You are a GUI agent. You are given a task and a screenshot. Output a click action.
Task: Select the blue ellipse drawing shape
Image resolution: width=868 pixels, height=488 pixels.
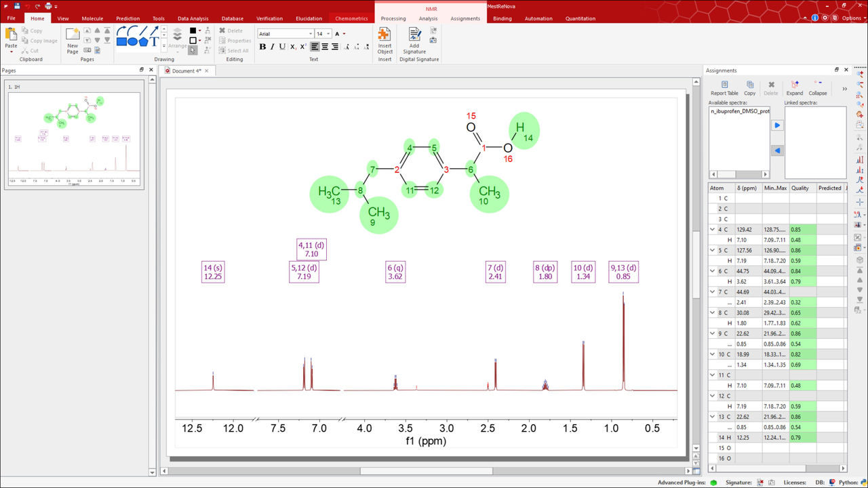pyautogui.click(x=132, y=42)
